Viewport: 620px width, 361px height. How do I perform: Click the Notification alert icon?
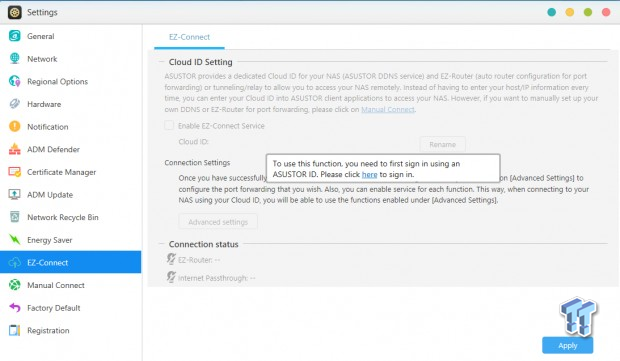[x=15, y=126]
